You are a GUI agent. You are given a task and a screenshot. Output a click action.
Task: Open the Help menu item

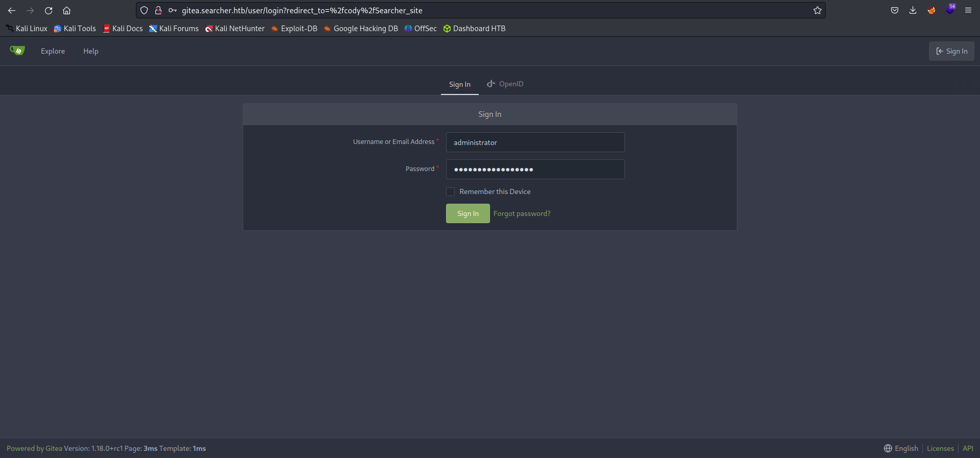(90, 51)
